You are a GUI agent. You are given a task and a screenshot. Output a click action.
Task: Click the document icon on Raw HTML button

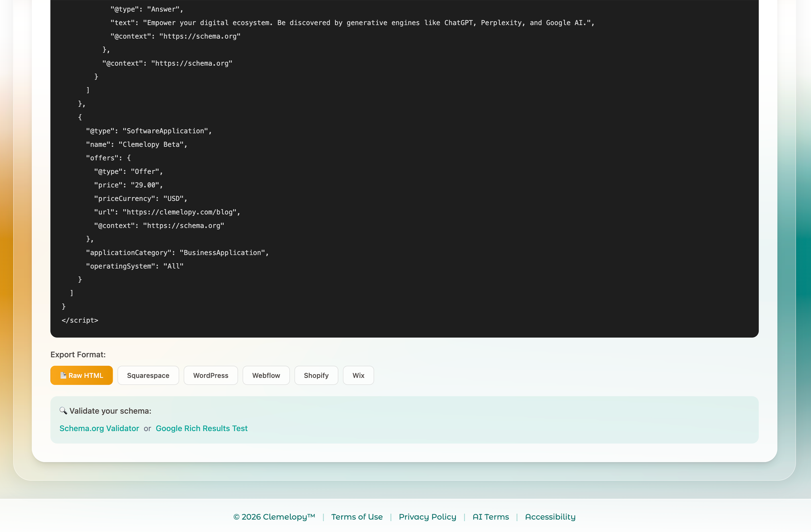(63, 375)
